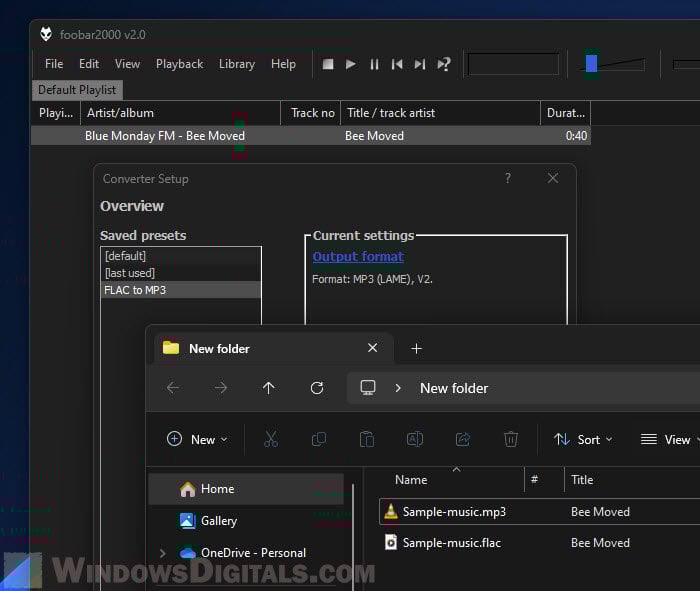Pause playback in foobar2000 toolbar

(374, 64)
